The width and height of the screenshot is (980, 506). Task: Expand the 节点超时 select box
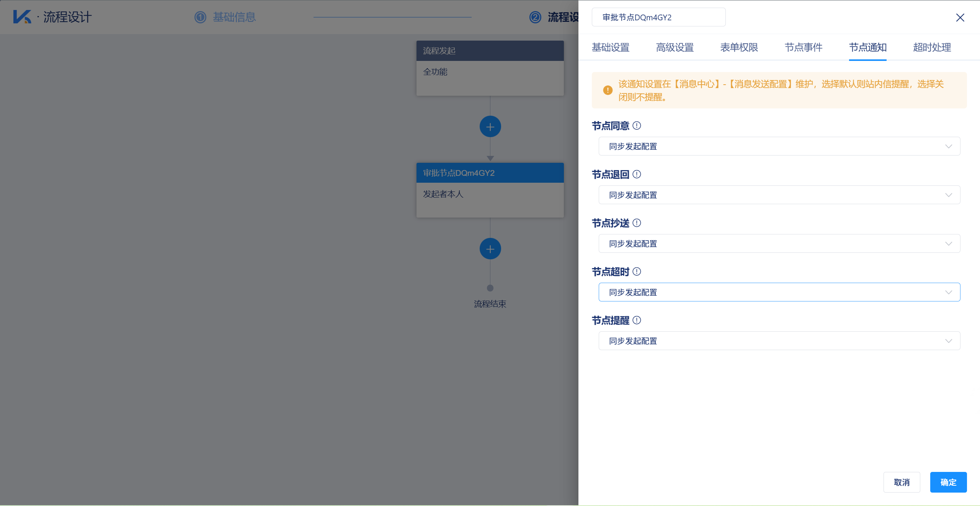point(779,292)
